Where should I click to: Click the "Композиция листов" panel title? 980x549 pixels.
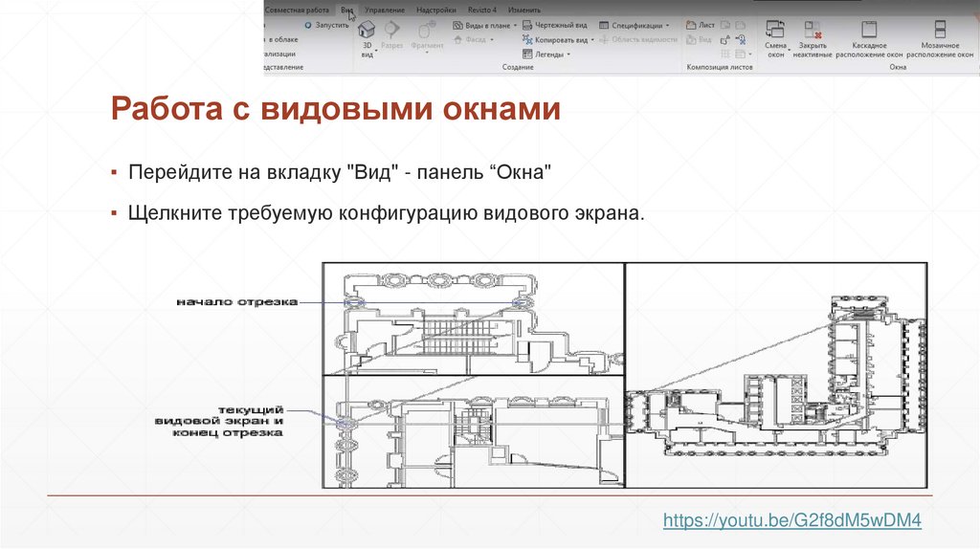point(720,67)
